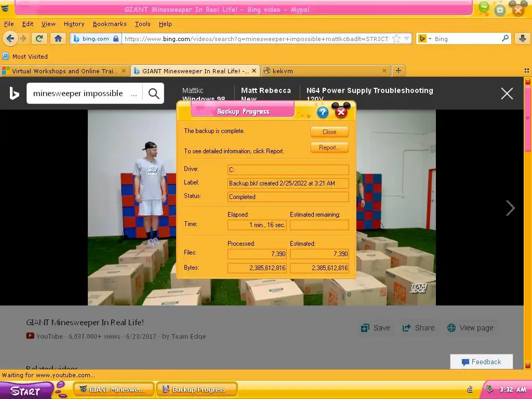Viewport: 532px width, 399px height.
Task: Open the View menu
Action: pos(48,24)
